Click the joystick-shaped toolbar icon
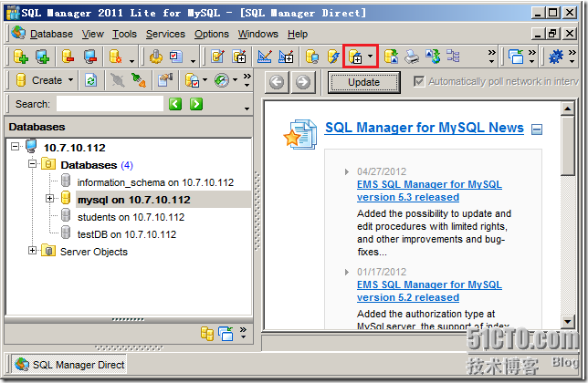Viewport: 588px width, 383px height. pos(156,57)
